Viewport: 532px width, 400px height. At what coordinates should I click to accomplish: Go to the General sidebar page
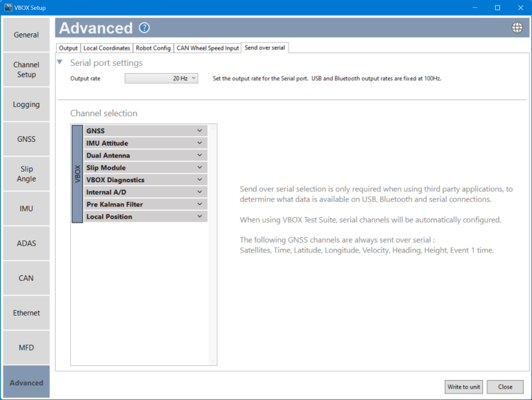pyautogui.click(x=26, y=35)
